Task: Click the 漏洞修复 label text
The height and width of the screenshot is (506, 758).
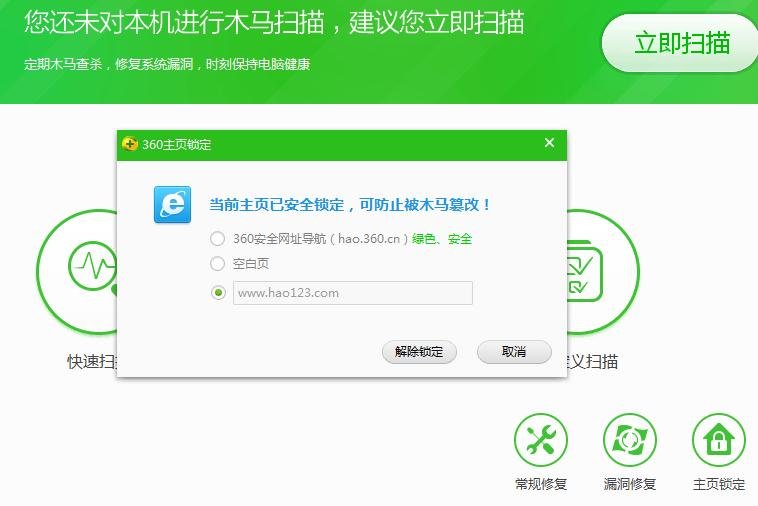Action: click(x=630, y=484)
